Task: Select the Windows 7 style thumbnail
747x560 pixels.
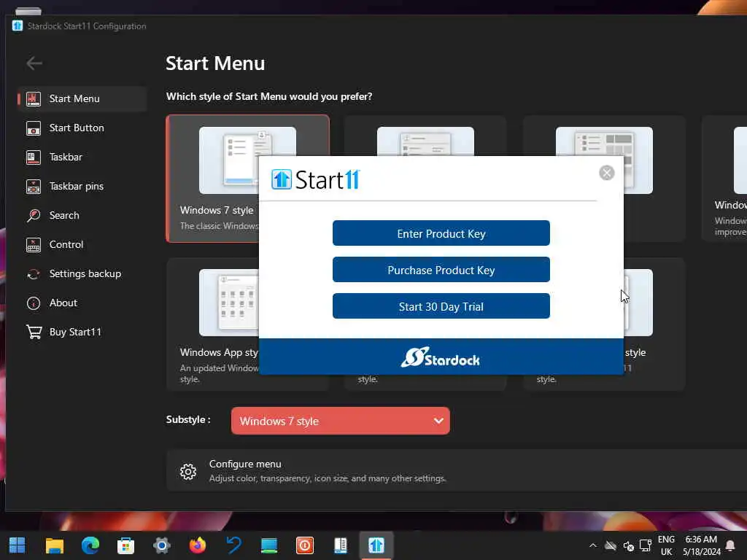Action: point(247,160)
